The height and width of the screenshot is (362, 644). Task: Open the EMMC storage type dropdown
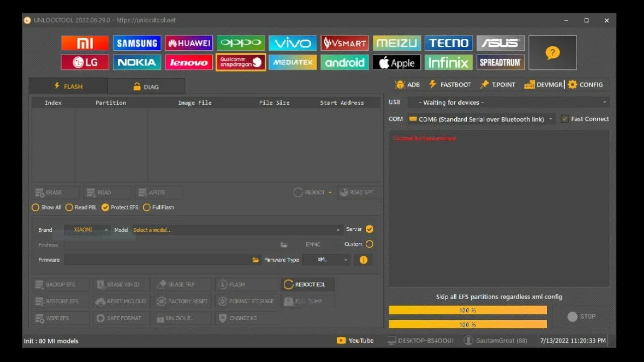(x=316, y=245)
